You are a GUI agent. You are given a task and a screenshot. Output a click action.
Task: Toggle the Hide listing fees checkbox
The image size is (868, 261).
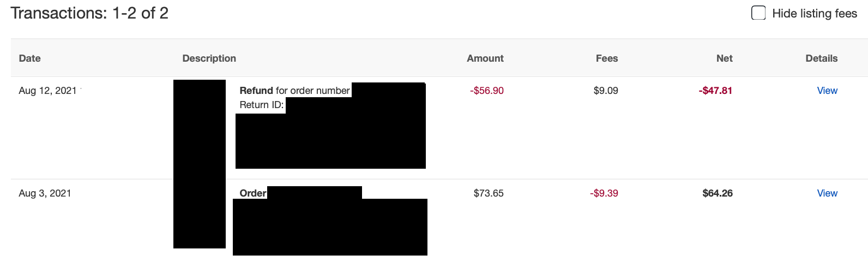click(x=758, y=13)
